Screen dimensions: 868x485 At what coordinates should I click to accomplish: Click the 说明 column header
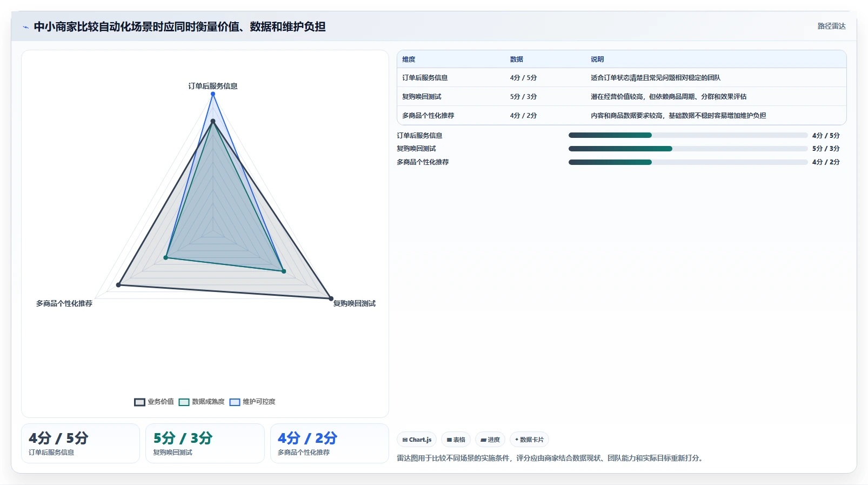pos(597,59)
